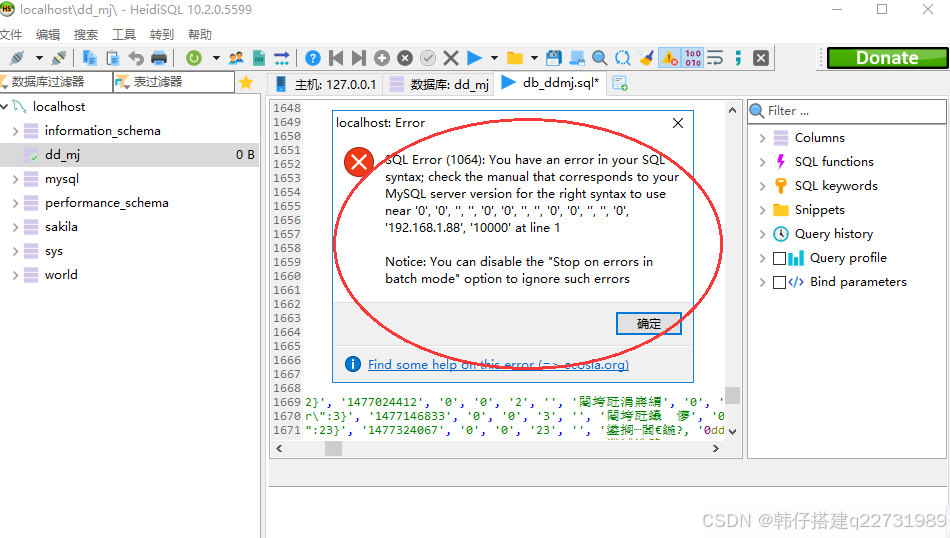Click the cancel editing X icon
950x538 pixels.
click(451, 58)
